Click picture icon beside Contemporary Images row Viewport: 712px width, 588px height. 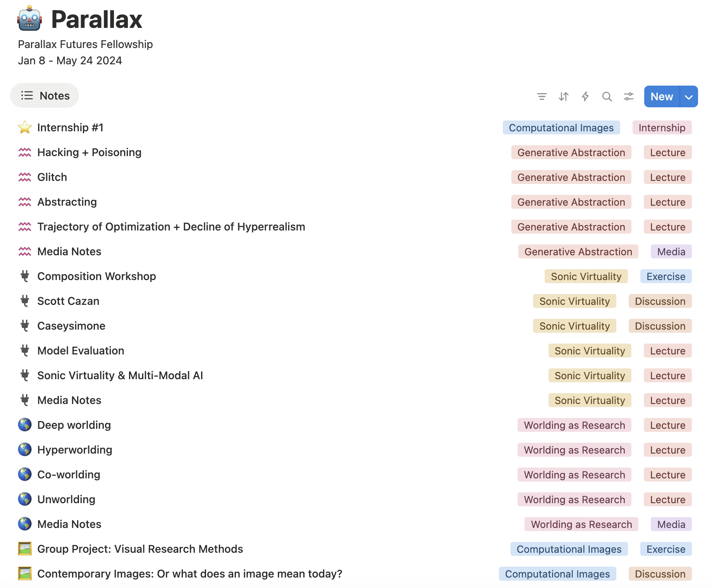25,574
